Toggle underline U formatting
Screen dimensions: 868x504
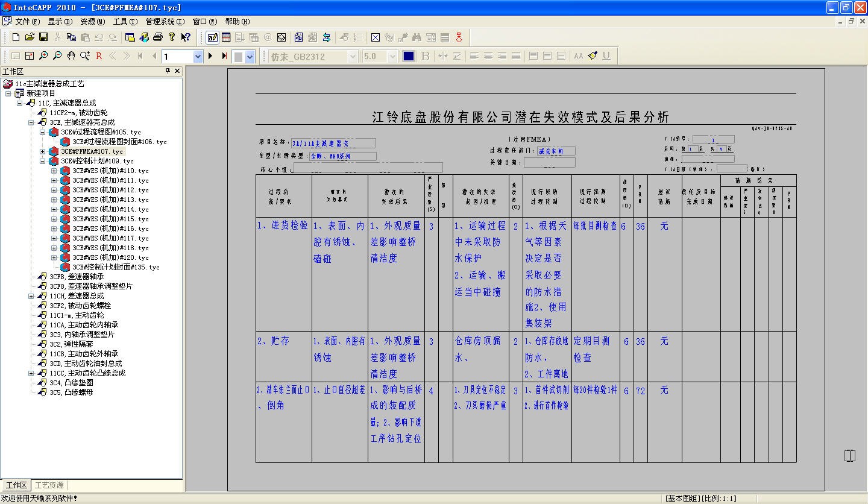[x=606, y=56]
